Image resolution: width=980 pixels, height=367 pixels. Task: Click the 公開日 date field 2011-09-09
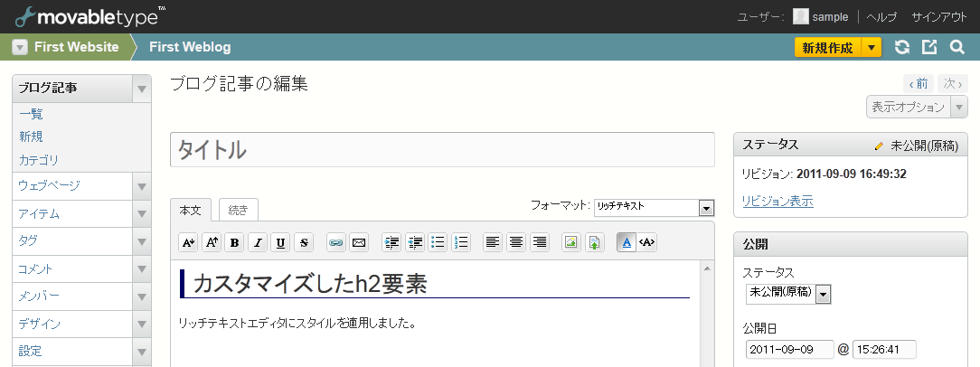pyautogui.click(x=789, y=349)
